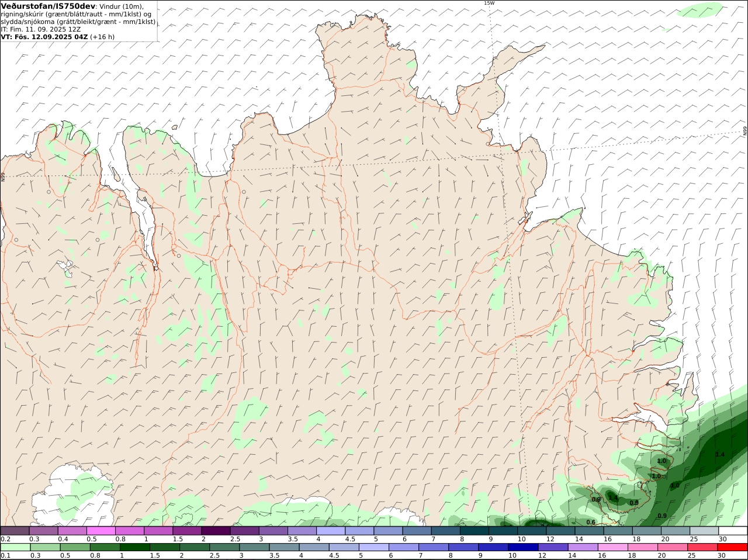Select the 12–14 violet-blue rain swatch

(x=553, y=547)
